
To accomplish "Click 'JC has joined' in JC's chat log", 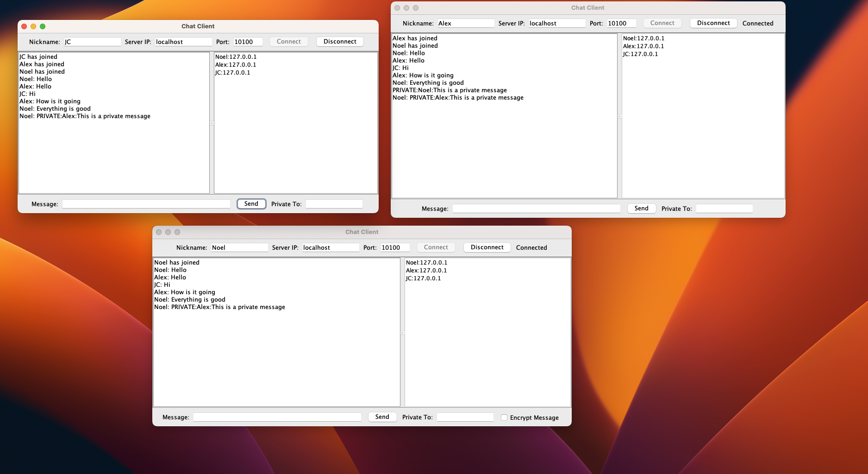I will (38, 57).
